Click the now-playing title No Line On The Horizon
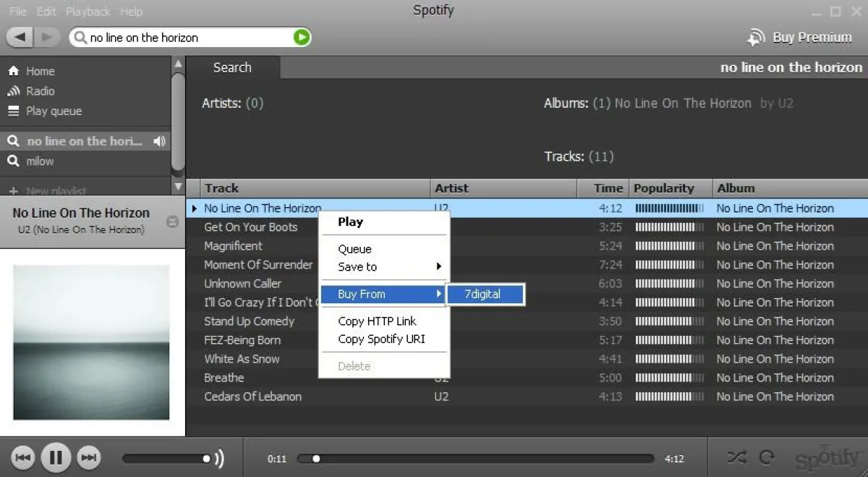 pos(81,213)
